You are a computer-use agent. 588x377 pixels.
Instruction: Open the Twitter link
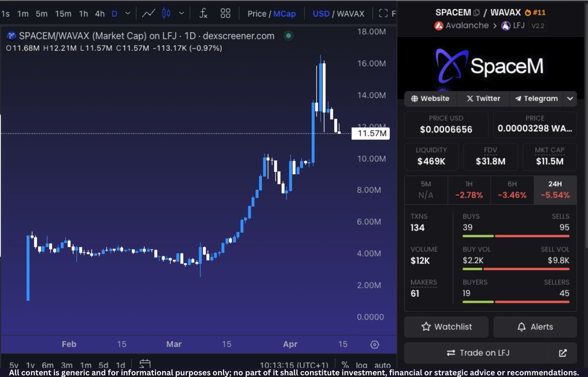[483, 98]
